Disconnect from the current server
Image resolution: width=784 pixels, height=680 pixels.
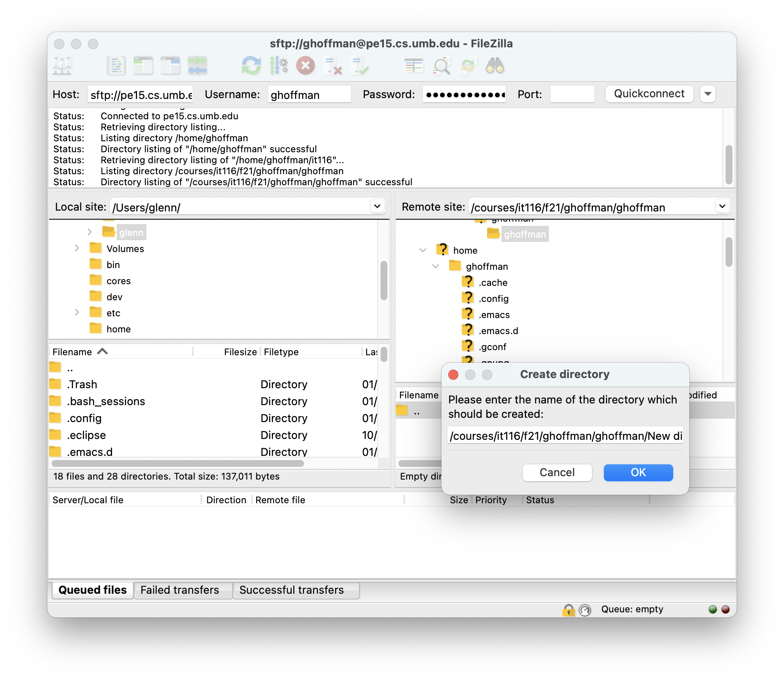click(333, 66)
